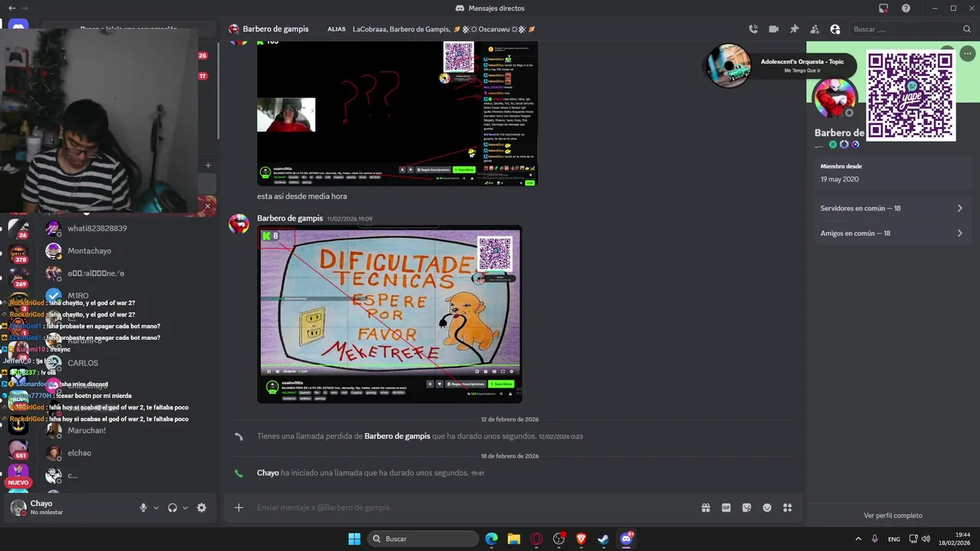Image resolution: width=980 pixels, height=551 pixels.
Task: Open pinned messages
Action: 794,29
